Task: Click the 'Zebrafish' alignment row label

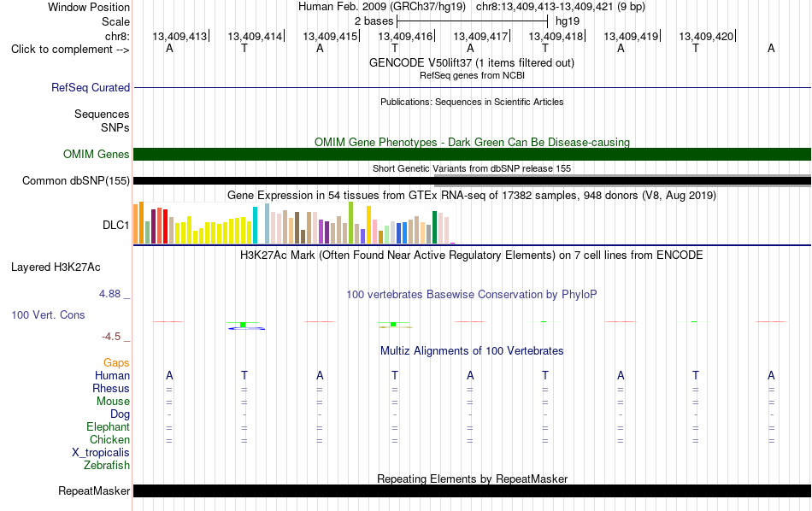Action: 107,465
